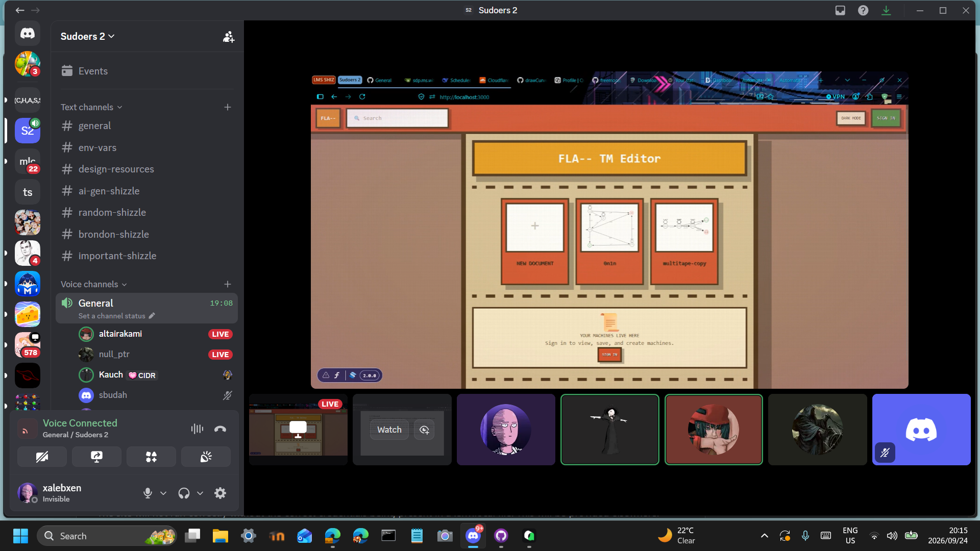Share your screen button in voice panel
This screenshot has width=980, height=551.
96,457
